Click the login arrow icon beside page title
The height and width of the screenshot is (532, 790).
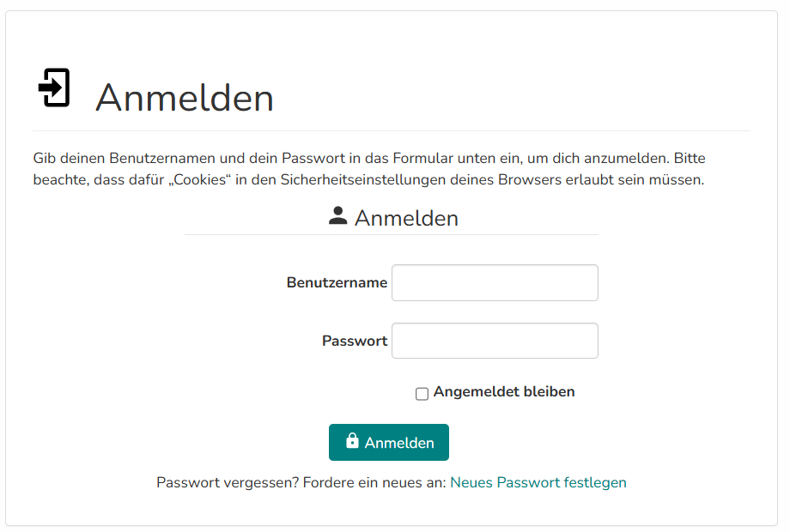tap(54, 88)
